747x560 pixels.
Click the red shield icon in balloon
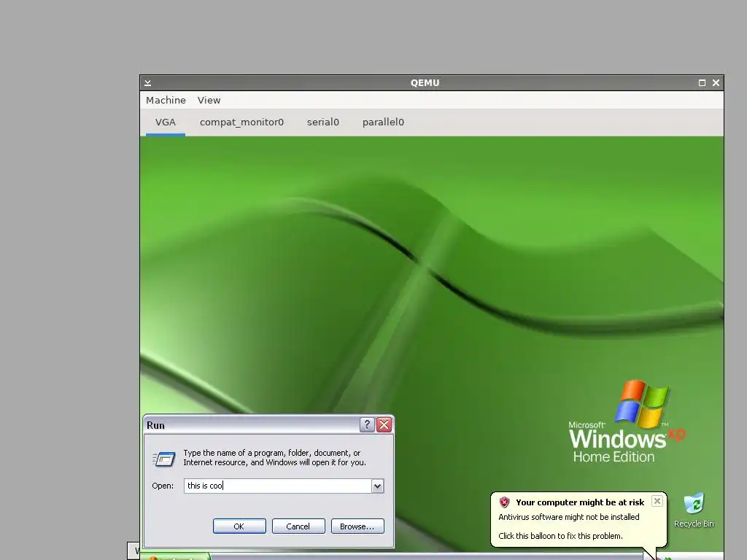point(505,502)
